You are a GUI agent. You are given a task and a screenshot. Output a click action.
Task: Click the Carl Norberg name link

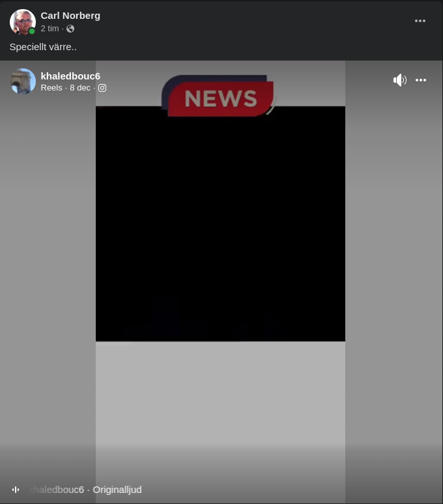tap(70, 16)
